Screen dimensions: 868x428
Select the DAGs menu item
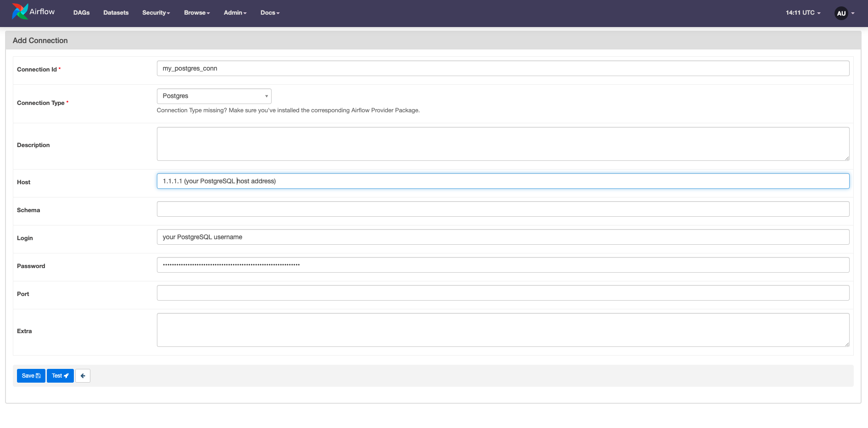[81, 12]
